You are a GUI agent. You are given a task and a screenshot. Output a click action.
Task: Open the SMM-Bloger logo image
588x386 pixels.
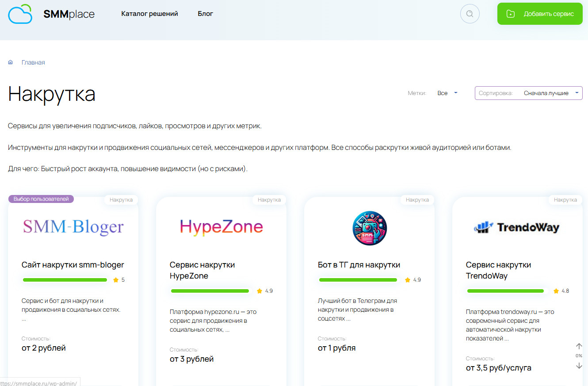click(73, 227)
